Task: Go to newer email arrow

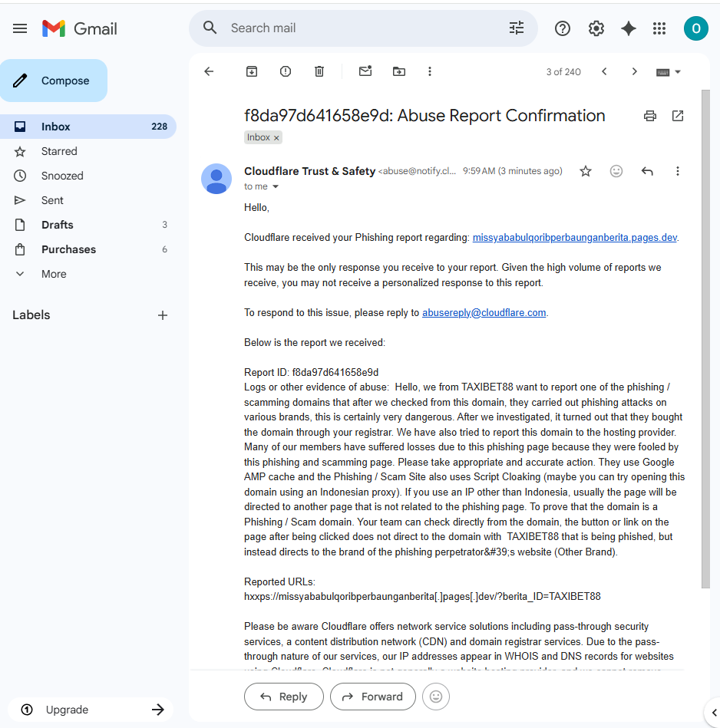Action: point(604,71)
